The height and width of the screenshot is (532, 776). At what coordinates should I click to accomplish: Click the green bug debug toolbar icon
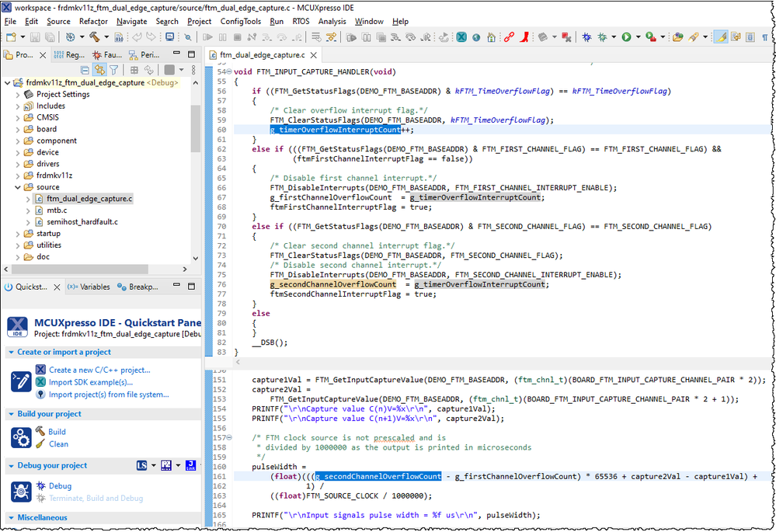(602, 37)
